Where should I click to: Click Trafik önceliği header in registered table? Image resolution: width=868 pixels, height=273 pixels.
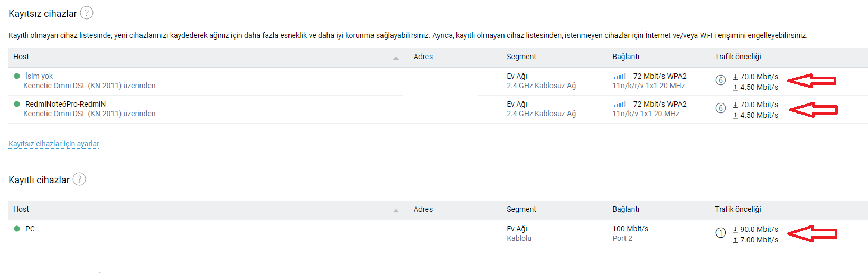pyautogui.click(x=738, y=209)
